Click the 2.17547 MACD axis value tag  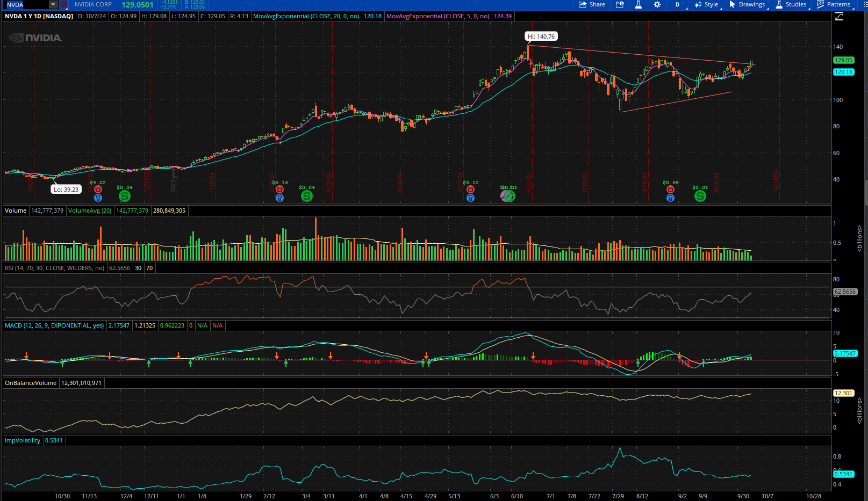click(x=845, y=353)
